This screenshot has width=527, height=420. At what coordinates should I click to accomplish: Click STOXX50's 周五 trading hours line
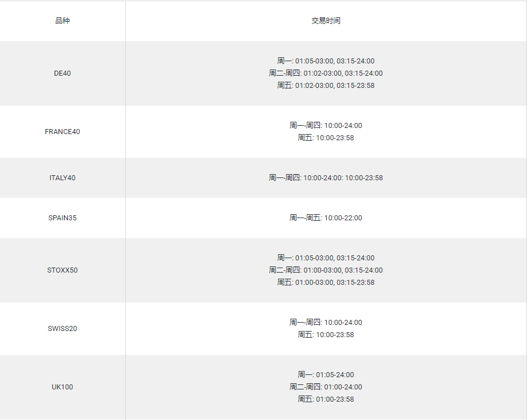[326, 283]
